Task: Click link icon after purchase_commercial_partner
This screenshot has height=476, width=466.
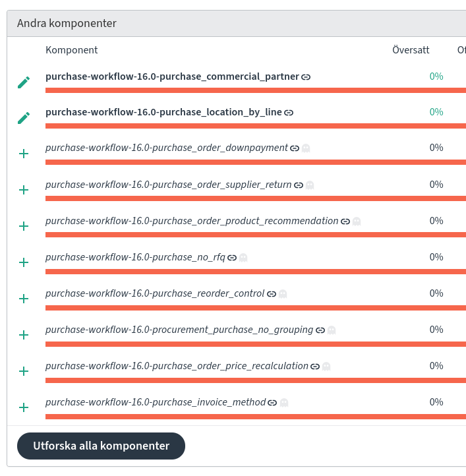Action: [x=306, y=76]
